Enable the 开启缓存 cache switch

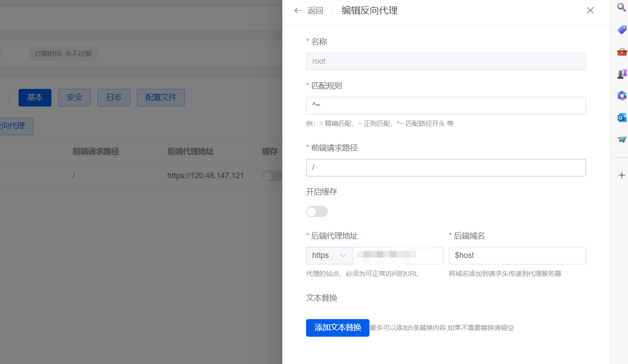click(317, 212)
